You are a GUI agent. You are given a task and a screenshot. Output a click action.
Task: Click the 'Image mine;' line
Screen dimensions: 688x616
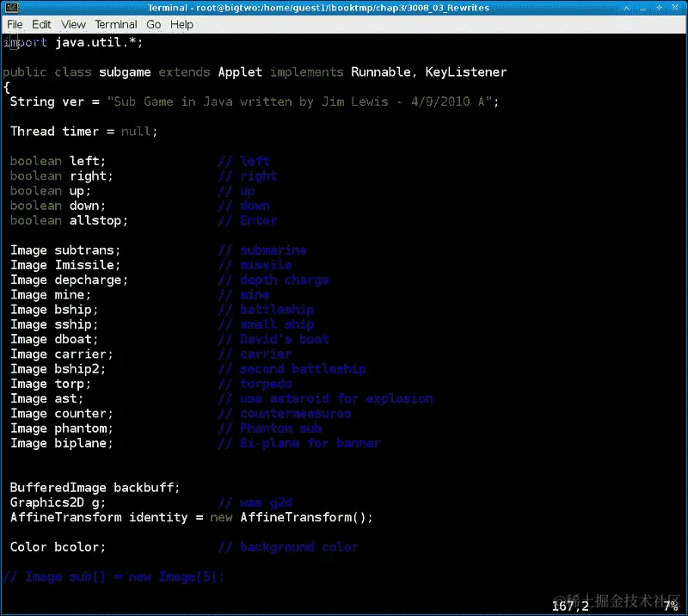pyautogui.click(x=51, y=294)
